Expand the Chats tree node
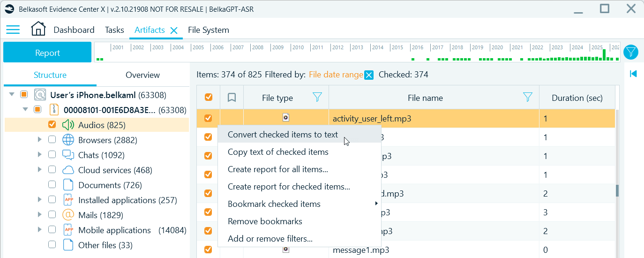 tap(39, 155)
